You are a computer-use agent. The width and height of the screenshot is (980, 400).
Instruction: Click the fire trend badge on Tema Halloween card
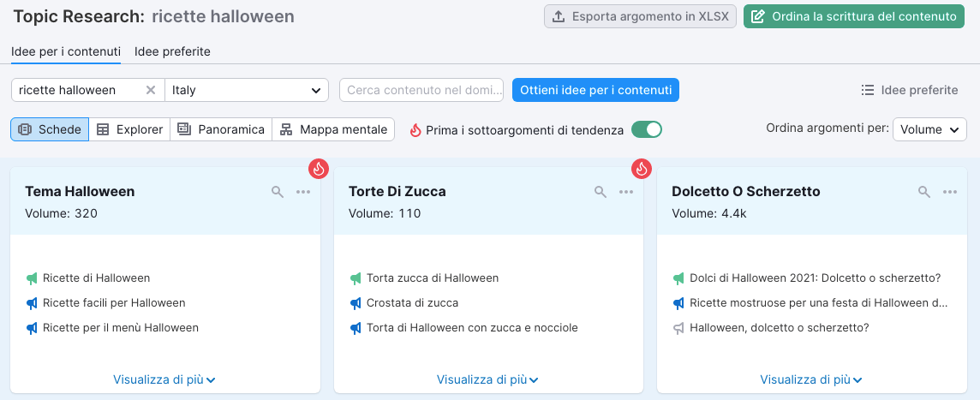(x=319, y=169)
